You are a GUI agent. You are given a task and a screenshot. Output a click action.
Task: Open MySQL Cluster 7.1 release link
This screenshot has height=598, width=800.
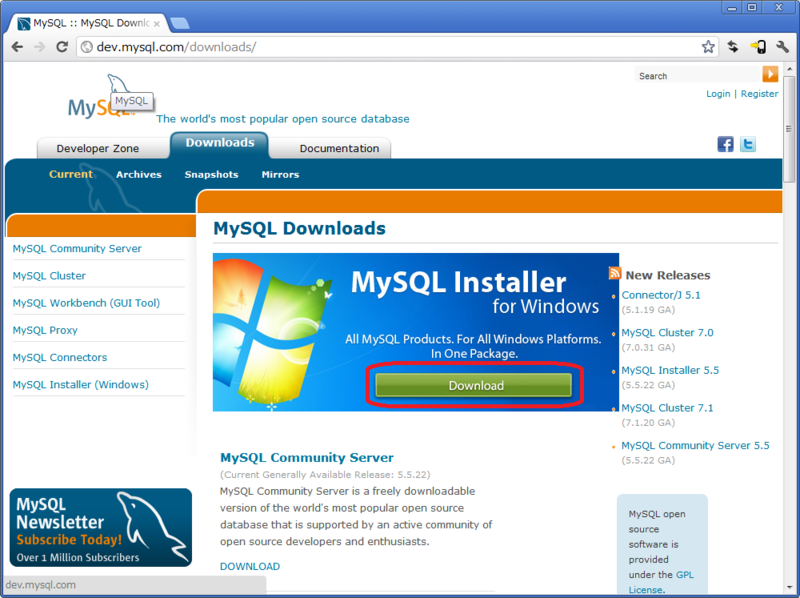667,408
